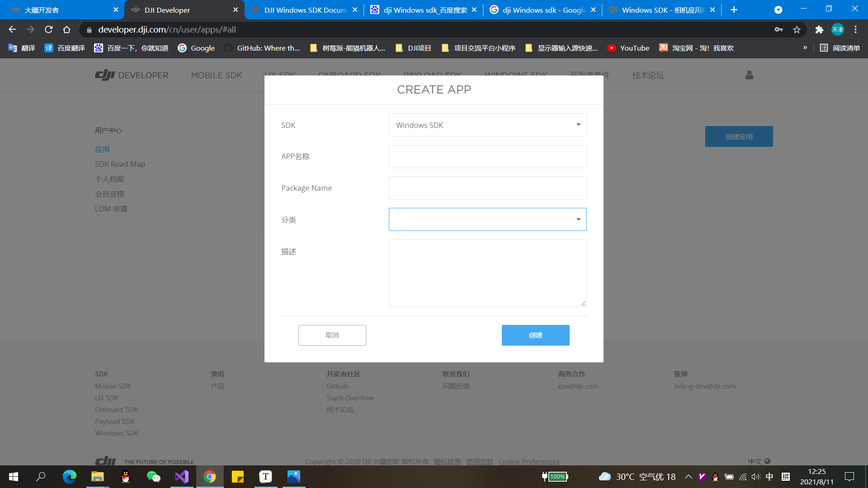Click the bookmarks bar overflow chevron
The image size is (868, 488).
(x=805, y=47)
